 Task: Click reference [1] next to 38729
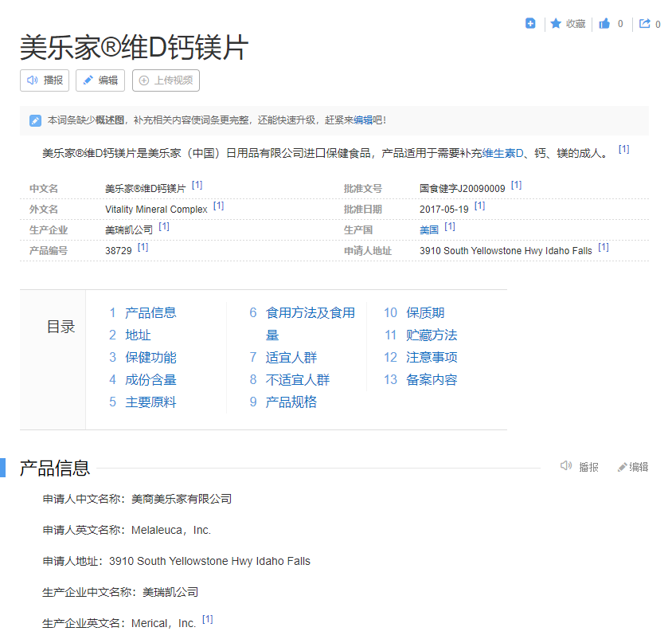click(x=143, y=247)
